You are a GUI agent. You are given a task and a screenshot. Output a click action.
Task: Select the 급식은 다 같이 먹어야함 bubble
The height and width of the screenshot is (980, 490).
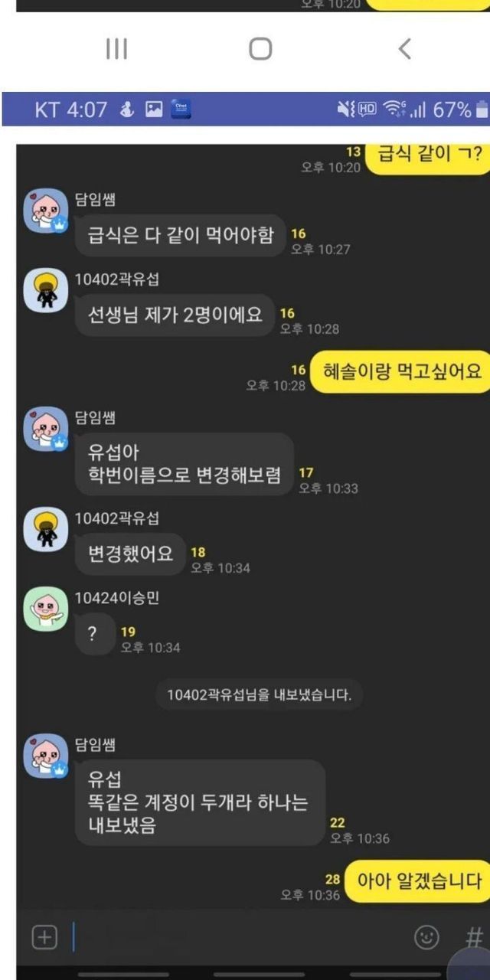(180, 234)
